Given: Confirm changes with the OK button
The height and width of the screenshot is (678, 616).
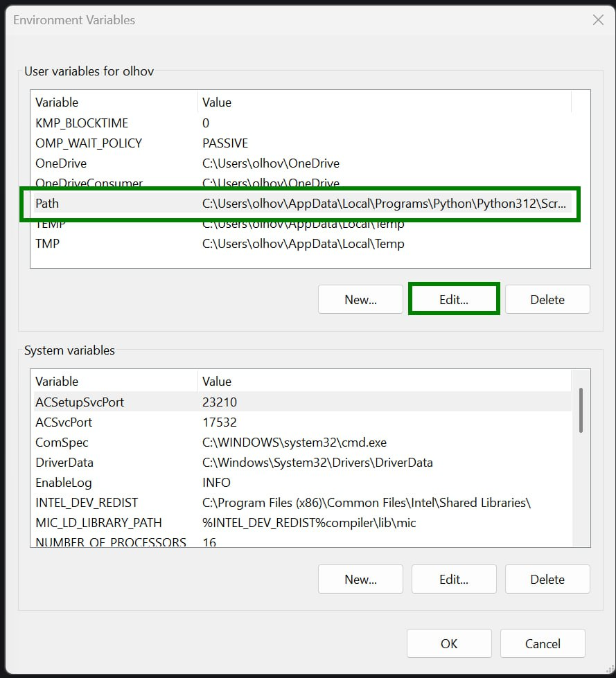Looking at the screenshot, I should tap(449, 643).
